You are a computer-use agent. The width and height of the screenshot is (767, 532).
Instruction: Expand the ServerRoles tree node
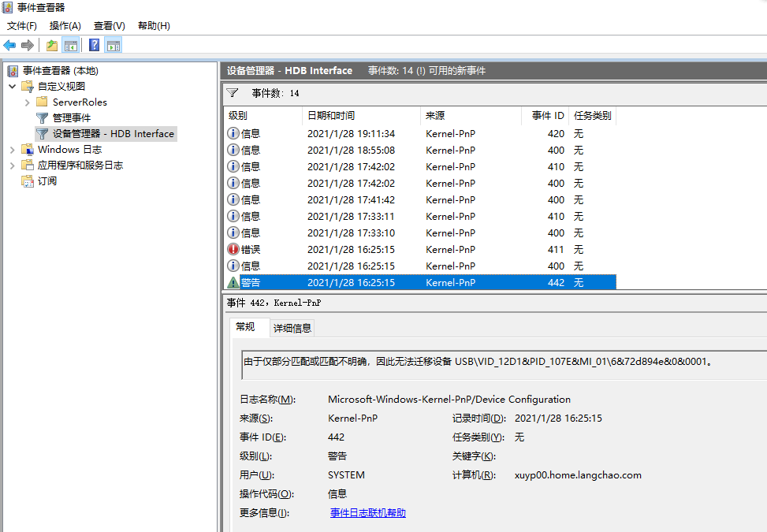click(x=28, y=102)
